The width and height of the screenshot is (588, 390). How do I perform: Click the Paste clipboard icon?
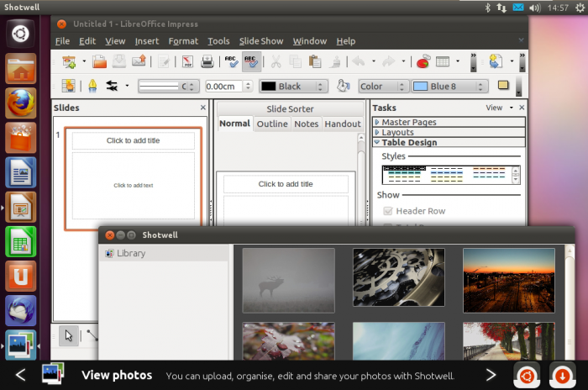click(315, 61)
